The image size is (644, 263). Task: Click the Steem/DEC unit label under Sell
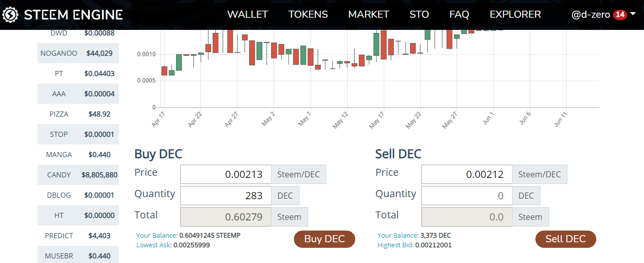pos(539,174)
